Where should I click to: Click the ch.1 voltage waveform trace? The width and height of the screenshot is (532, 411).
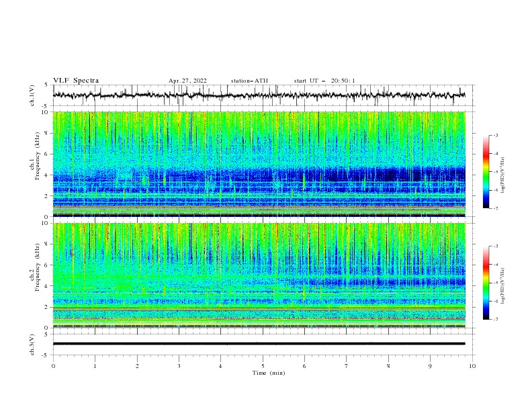click(259, 95)
